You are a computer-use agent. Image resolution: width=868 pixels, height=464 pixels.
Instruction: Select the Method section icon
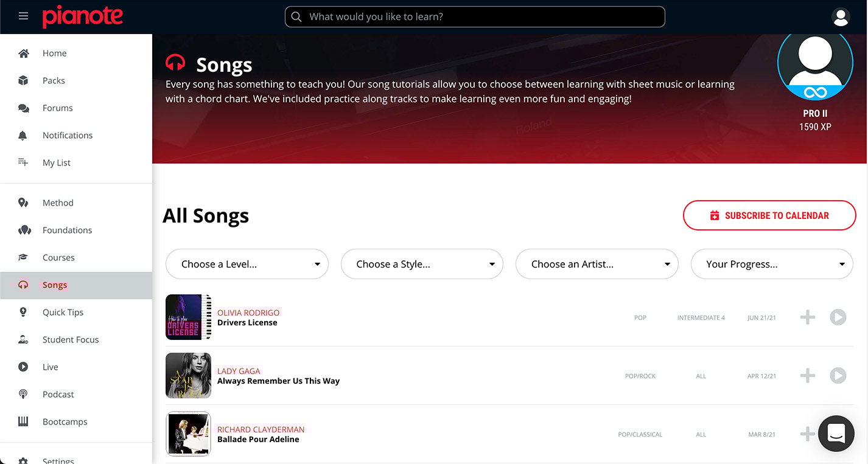pyautogui.click(x=23, y=203)
